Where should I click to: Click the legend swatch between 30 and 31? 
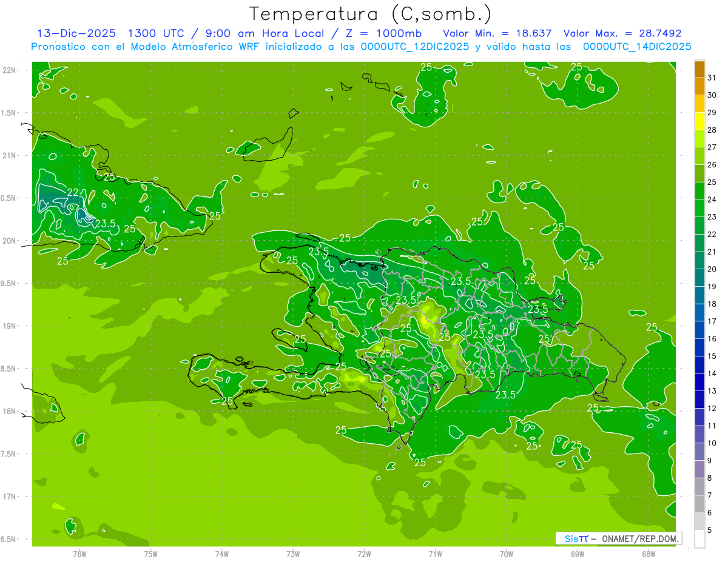pyautogui.click(x=699, y=86)
